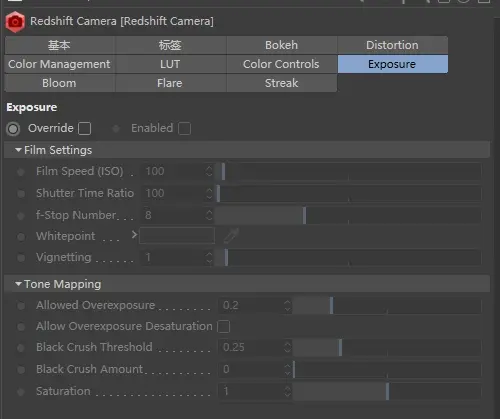Click keyframe dot beside Film Speed (ISO)
The width and height of the screenshot is (500, 419).
pos(21,172)
